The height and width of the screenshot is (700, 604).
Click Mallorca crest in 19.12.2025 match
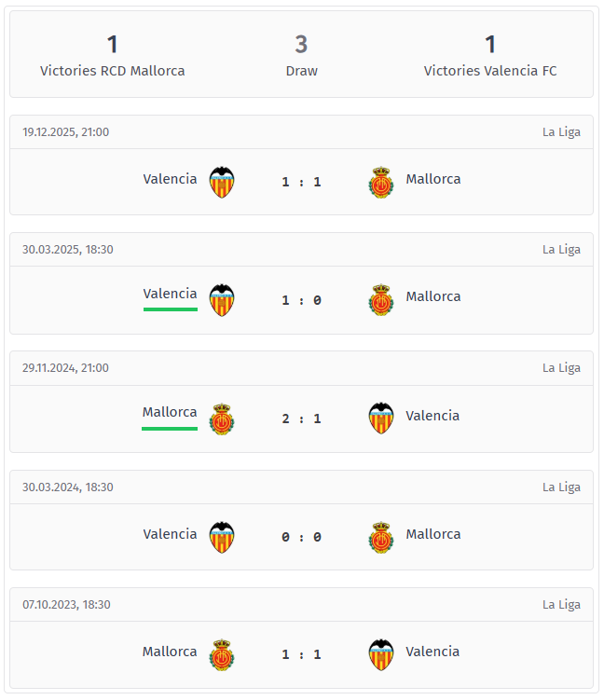point(380,182)
